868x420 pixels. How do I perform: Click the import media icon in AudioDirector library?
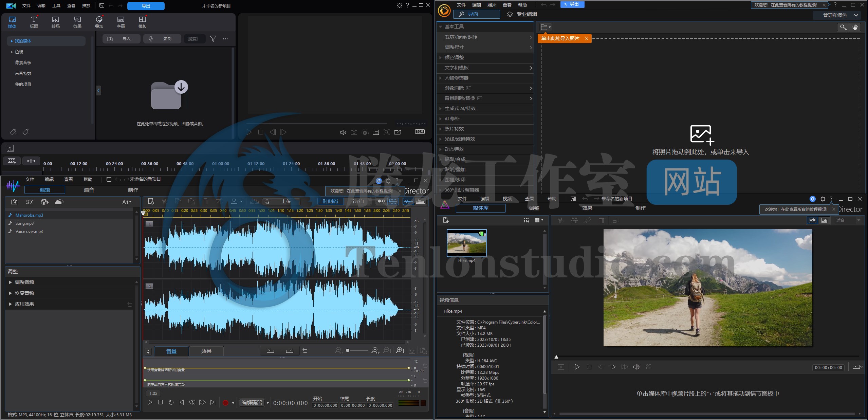point(14,202)
